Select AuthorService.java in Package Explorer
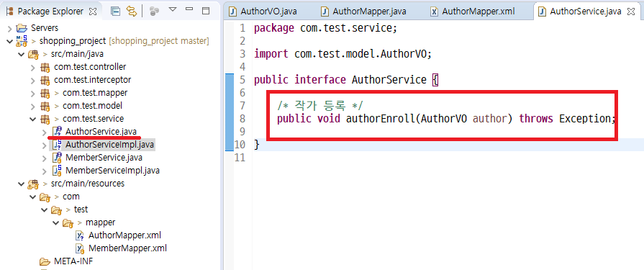The width and height of the screenshot is (644, 270). pos(101,132)
